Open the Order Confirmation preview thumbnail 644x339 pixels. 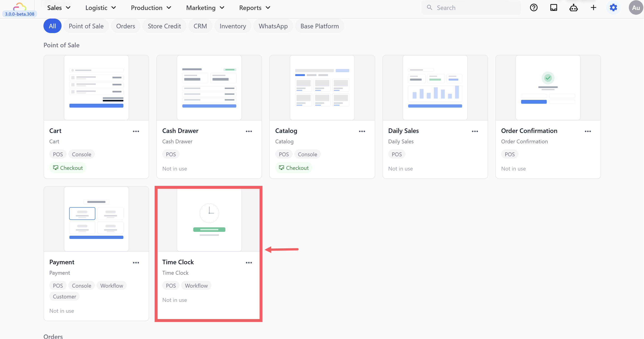tap(548, 88)
